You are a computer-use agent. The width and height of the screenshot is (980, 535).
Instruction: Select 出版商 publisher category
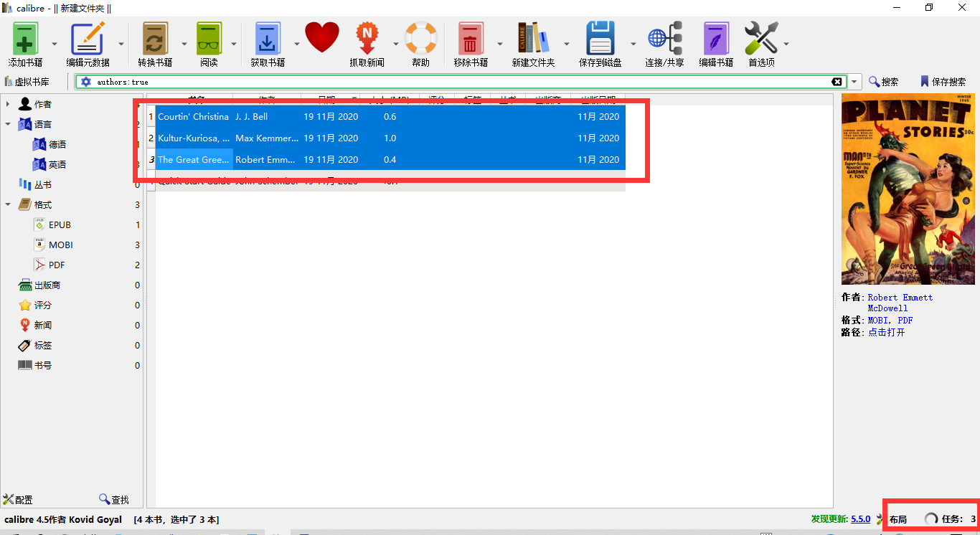[x=47, y=285]
